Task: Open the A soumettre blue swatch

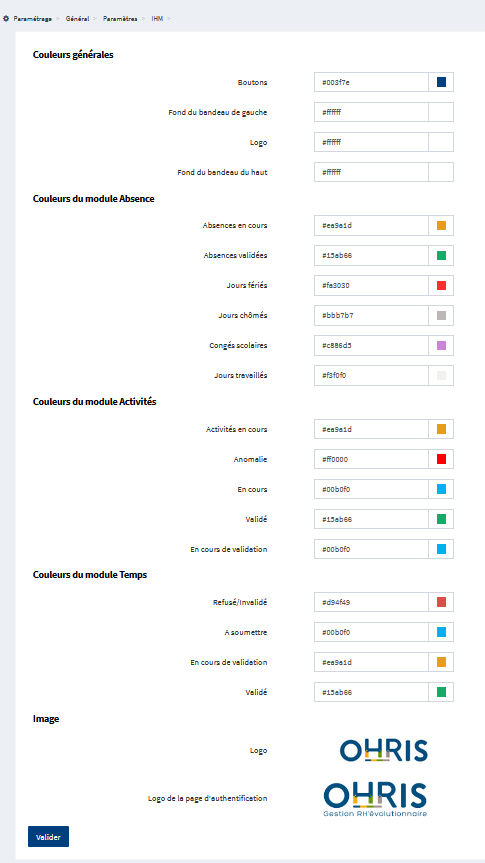Action: pyautogui.click(x=441, y=632)
